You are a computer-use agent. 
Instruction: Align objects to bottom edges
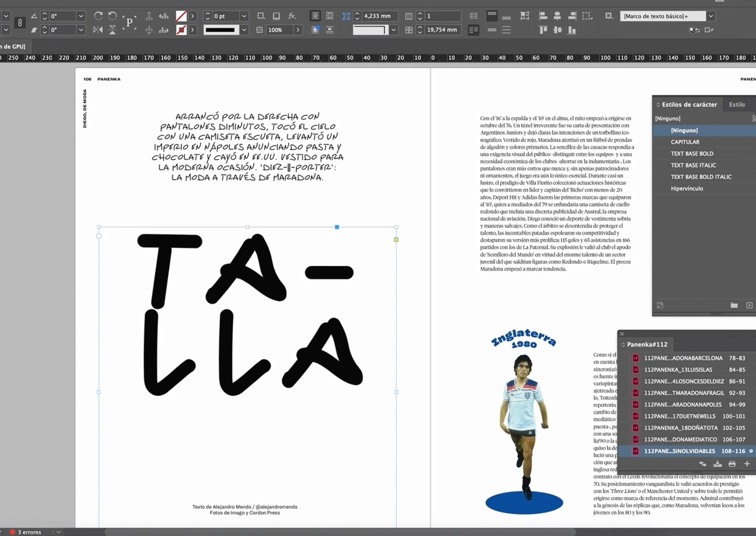click(572, 30)
